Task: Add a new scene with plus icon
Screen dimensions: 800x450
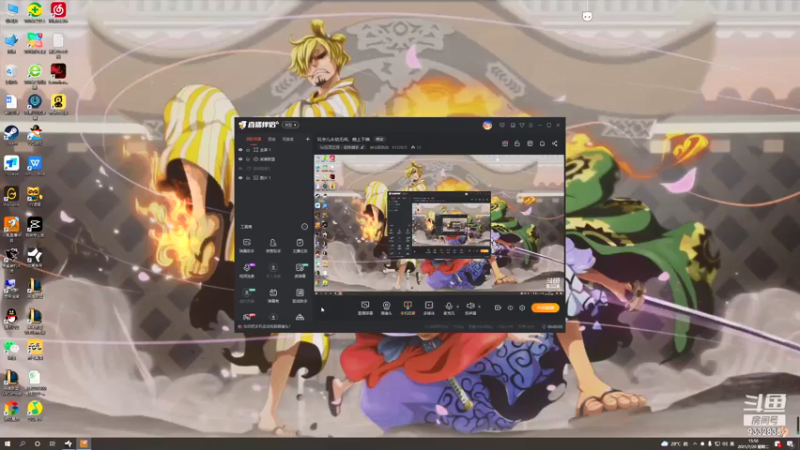Action: 307,139
